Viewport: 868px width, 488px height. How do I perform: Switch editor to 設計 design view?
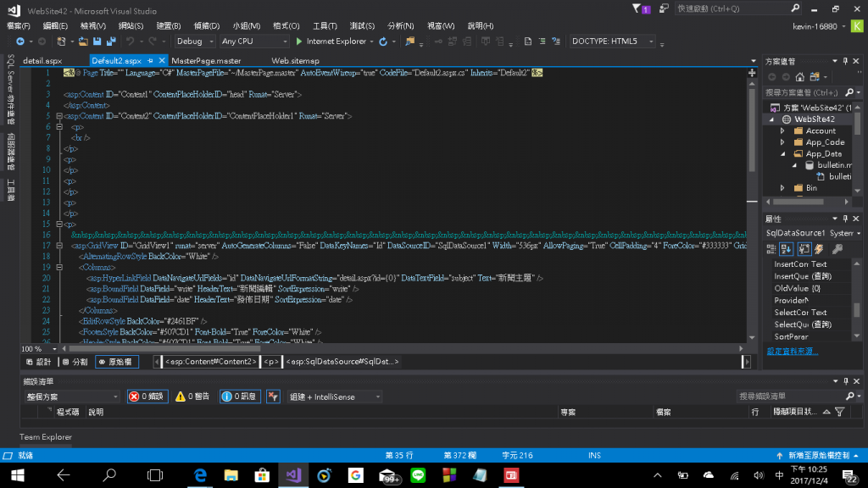[x=39, y=362]
